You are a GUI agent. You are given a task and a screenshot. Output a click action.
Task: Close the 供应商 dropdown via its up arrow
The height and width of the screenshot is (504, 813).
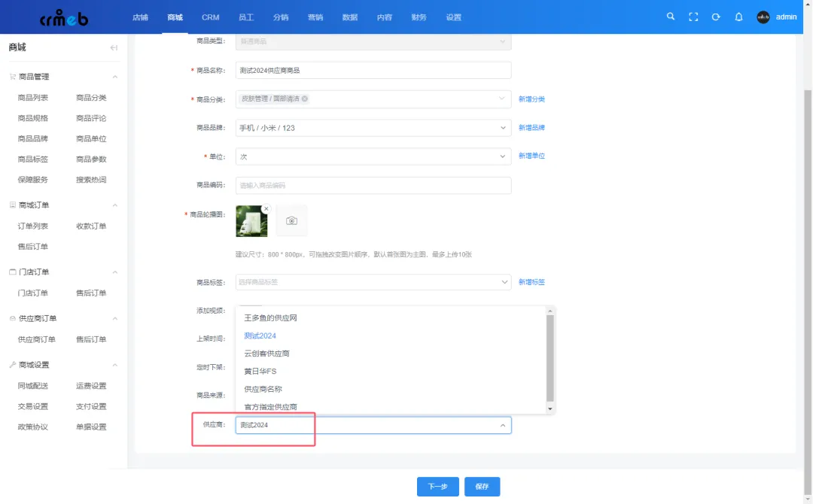tap(502, 425)
